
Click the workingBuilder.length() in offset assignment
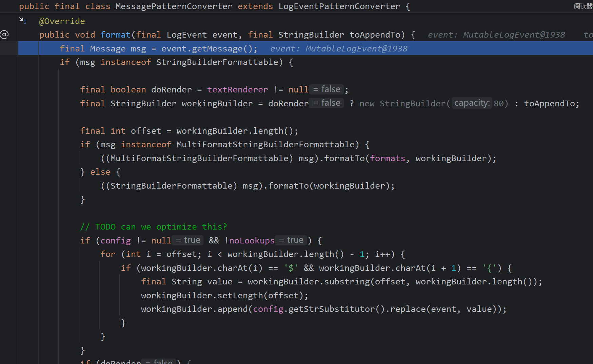(235, 131)
